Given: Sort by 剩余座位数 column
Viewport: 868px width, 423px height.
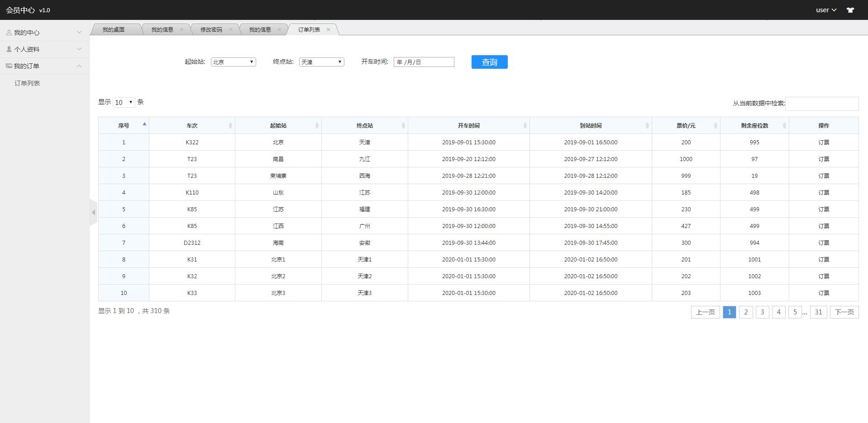Looking at the screenshot, I should pyautogui.click(x=754, y=126).
